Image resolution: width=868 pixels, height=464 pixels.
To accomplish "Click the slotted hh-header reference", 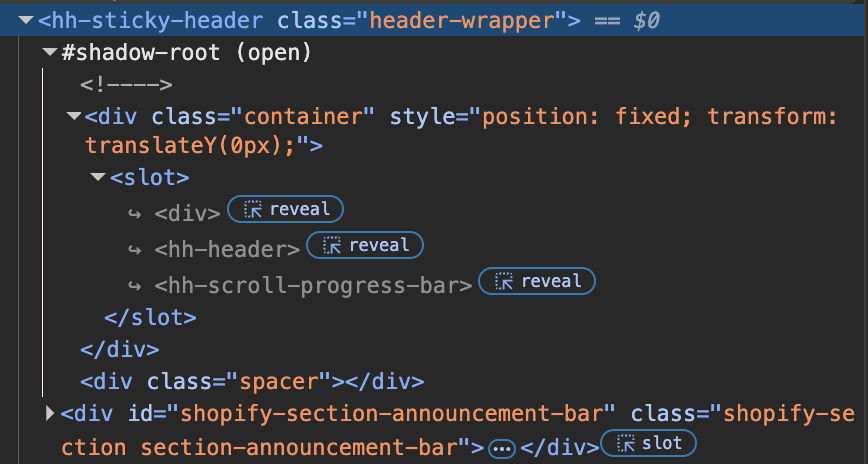I will coord(226,249).
